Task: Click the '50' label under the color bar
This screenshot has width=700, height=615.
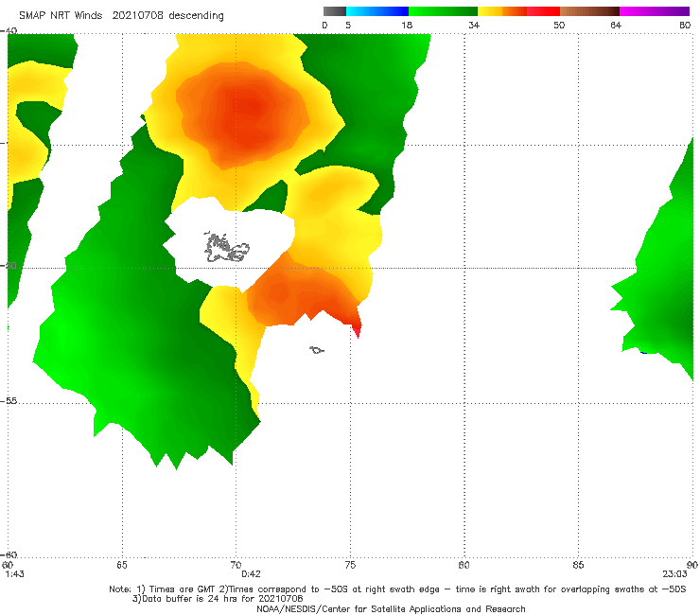Action: (x=559, y=25)
